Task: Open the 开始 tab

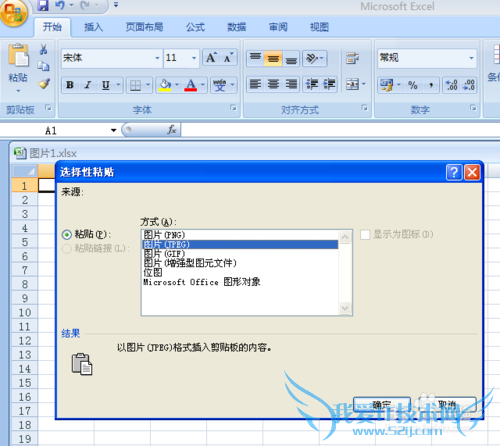Action: pos(52,27)
